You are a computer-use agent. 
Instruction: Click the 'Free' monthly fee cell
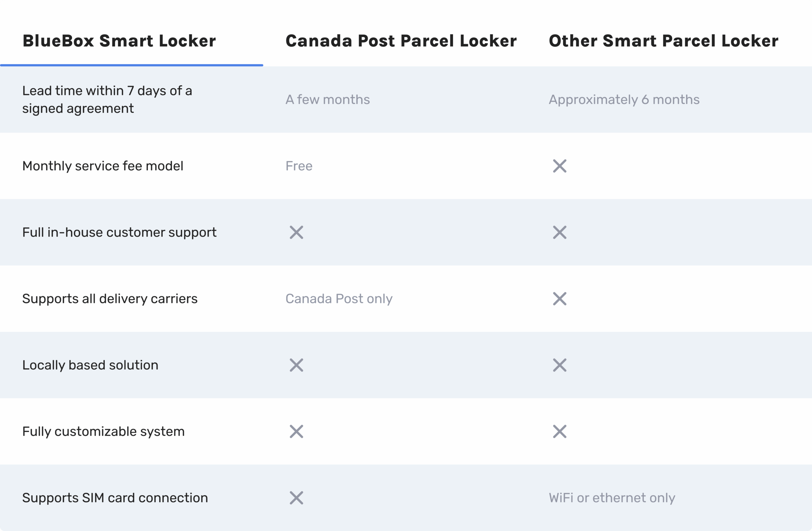click(x=299, y=166)
